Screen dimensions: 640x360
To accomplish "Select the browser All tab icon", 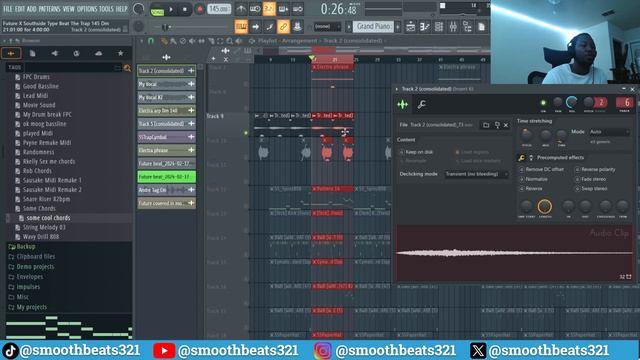I will (x=11, y=53).
